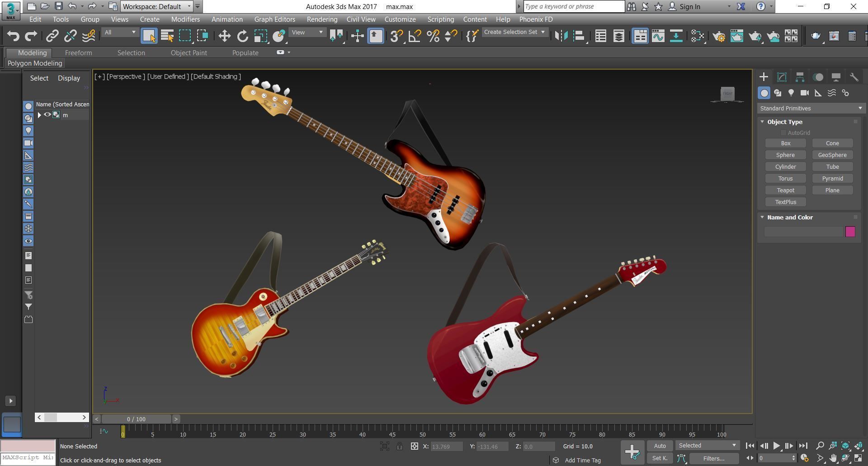Collapse the Name and Color rollout
This screenshot has height=466, width=868.
[x=762, y=217]
